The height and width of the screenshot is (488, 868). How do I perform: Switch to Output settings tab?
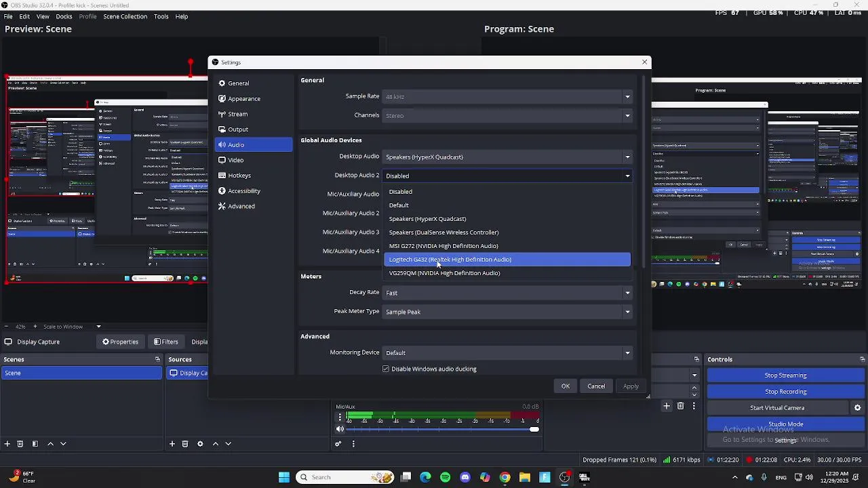[254, 129]
